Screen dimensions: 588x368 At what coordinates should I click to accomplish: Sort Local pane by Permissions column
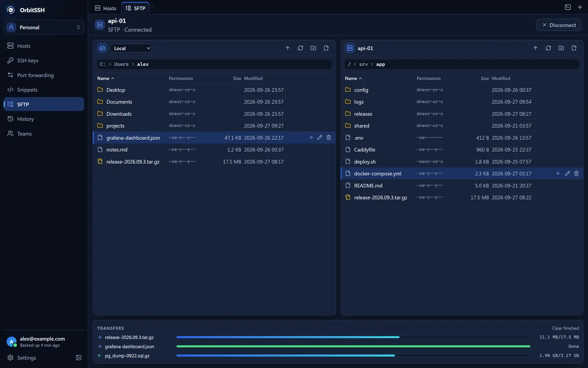point(181,79)
